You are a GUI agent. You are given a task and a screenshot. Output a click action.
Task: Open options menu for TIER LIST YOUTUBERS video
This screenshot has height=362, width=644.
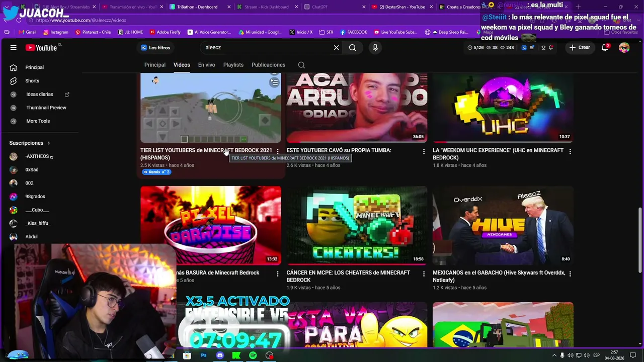coord(277,151)
